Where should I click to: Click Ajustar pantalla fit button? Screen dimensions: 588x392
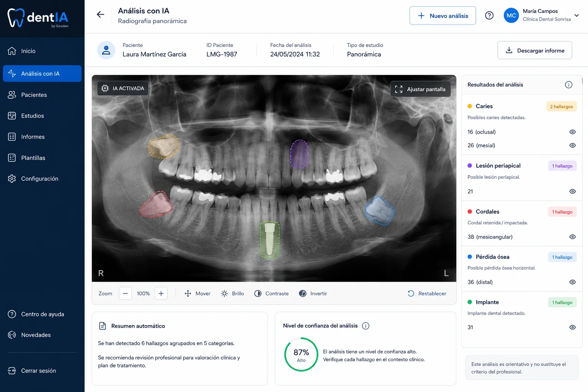point(420,89)
